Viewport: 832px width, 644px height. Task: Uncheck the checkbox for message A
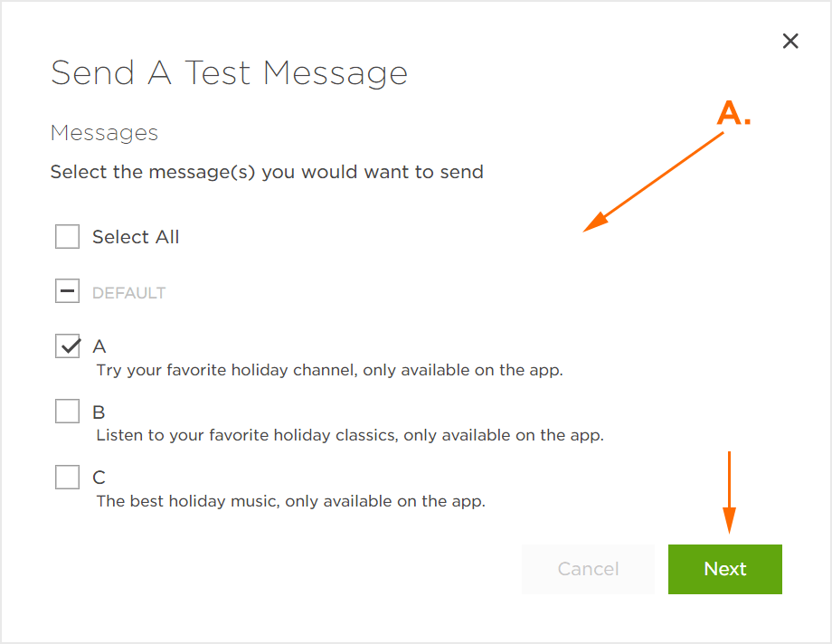click(68, 346)
